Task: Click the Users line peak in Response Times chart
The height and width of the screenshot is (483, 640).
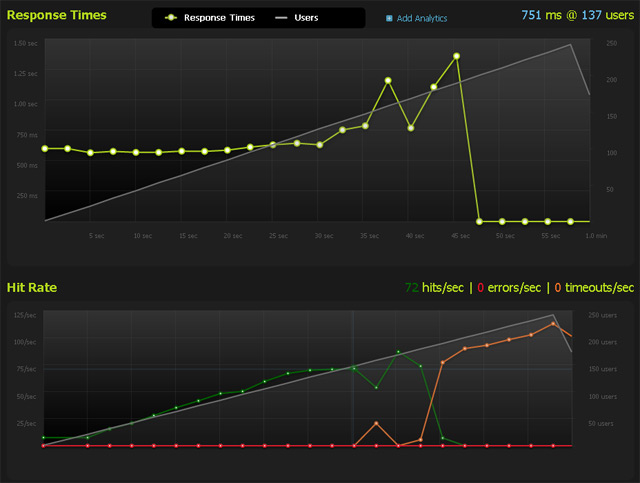Action: 570,44
